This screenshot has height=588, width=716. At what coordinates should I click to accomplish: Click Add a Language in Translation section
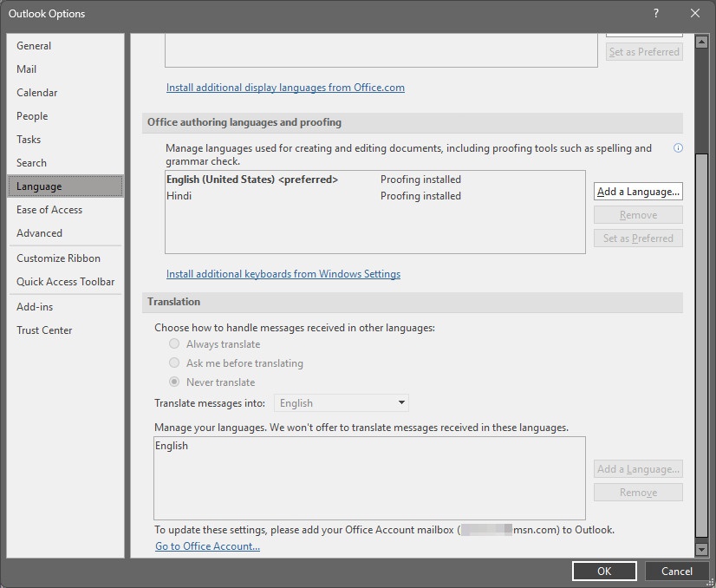[x=638, y=469]
